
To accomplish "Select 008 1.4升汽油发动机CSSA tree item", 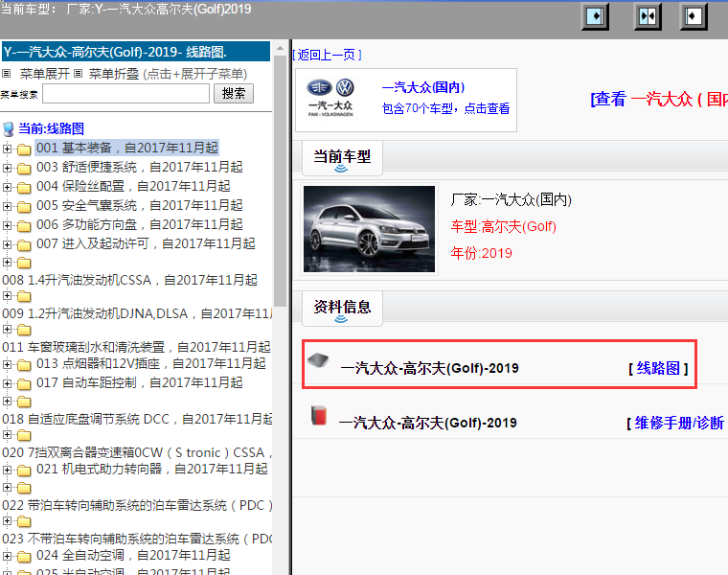I will coord(129,281).
